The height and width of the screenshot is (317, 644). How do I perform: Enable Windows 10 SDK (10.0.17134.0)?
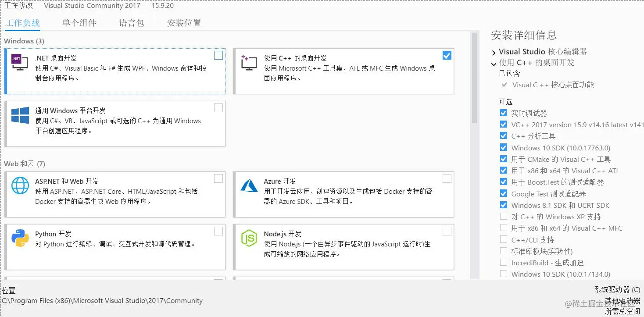coord(503,274)
